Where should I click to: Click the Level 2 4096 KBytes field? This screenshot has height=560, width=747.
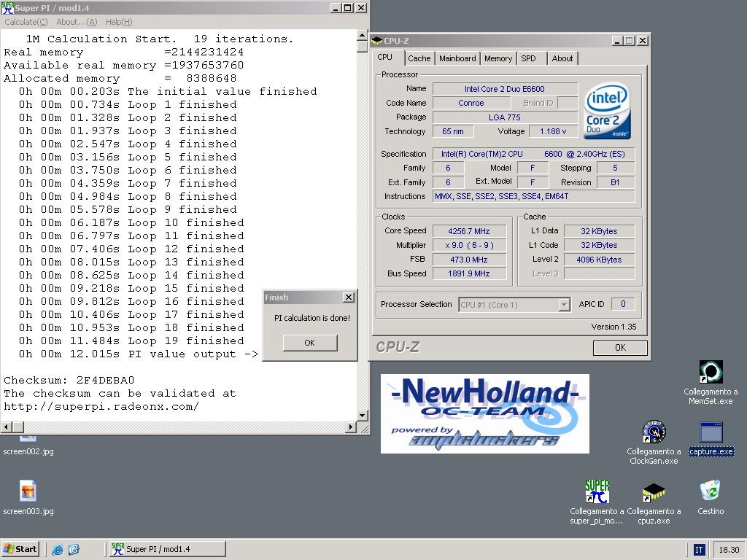point(599,260)
